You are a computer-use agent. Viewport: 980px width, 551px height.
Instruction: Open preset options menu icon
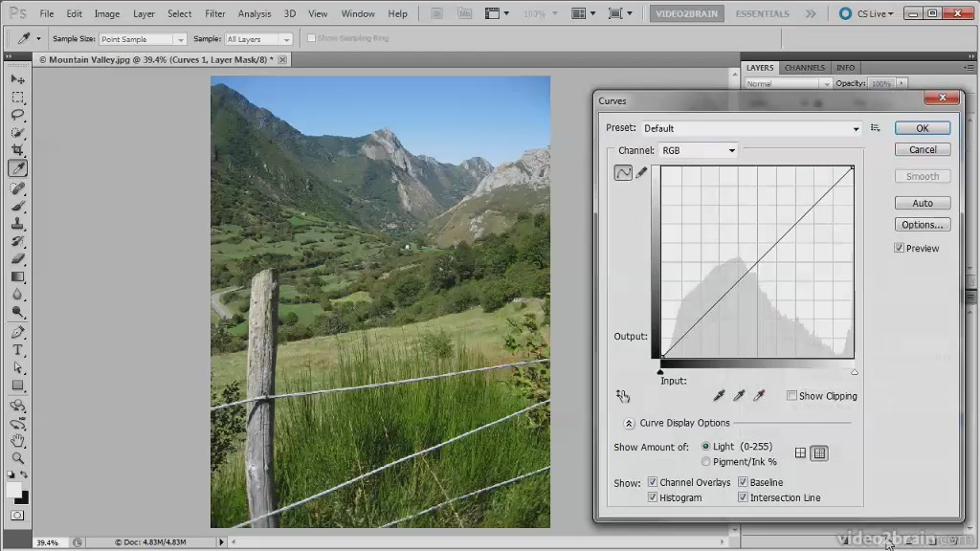875,128
